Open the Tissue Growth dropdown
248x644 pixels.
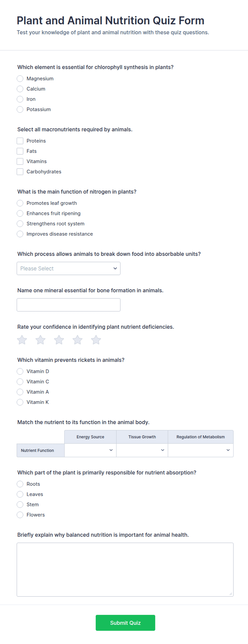click(142, 450)
